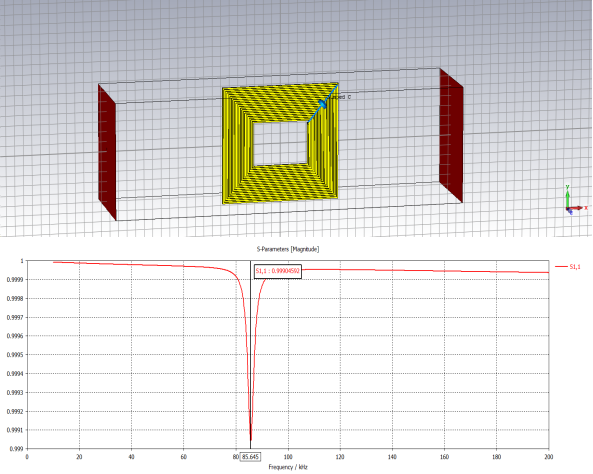Viewport: 593px width, 474px height.
Task: Click the S-Parameters [Magnitude] plot title
Action: tap(288, 249)
